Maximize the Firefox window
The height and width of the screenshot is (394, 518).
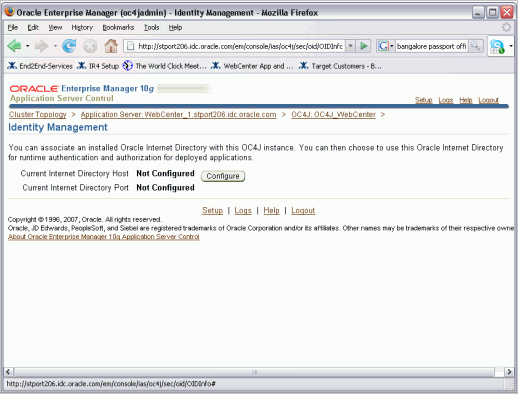(x=492, y=13)
